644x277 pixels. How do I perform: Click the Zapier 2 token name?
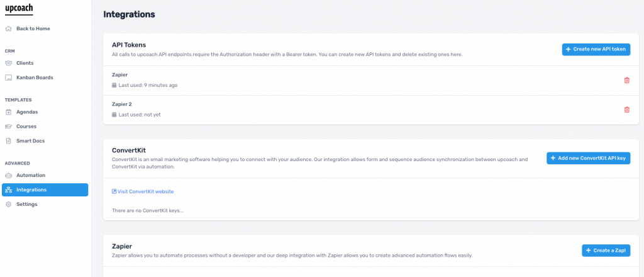pos(121,105)
